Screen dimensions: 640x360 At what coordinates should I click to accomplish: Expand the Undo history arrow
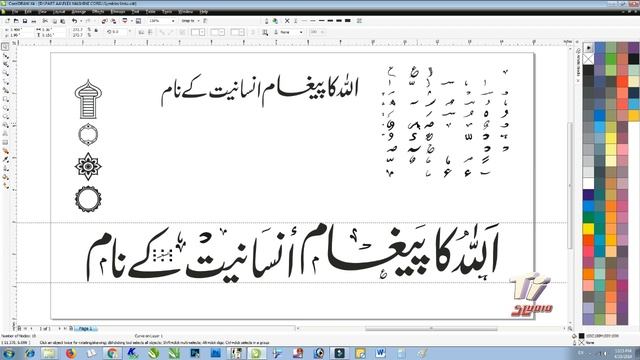point(80,21)
